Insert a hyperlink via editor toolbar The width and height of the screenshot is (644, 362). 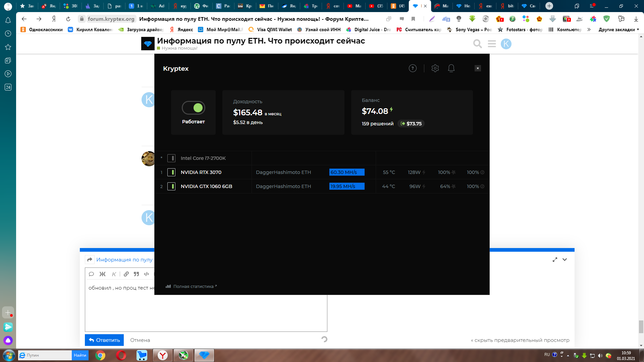point(126,274)
